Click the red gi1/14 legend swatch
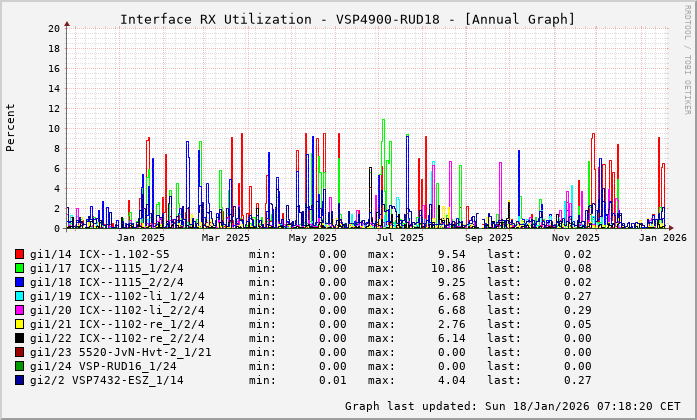Viewport: 697px width, 420px height. click(20, 254)
